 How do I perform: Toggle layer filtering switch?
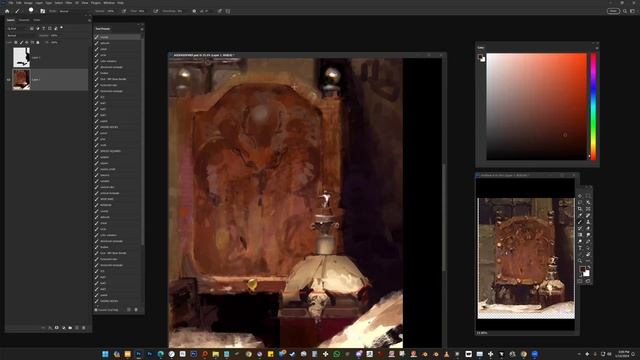coord(61,28)
